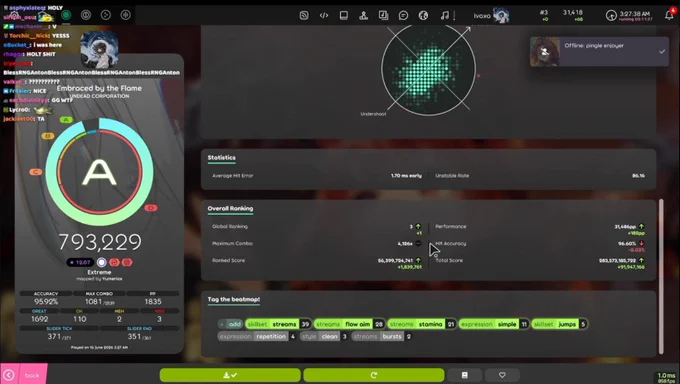The width and height of the screenshot is (680, 384).
Task: Click the Embraced by the Flame title
Action: (99, 88)
